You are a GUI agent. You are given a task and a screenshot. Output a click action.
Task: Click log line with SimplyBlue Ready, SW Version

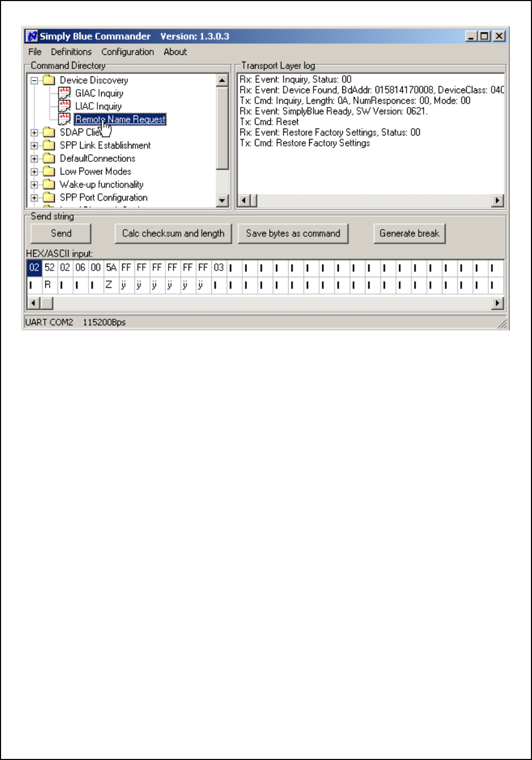click(x=333, y=111)
